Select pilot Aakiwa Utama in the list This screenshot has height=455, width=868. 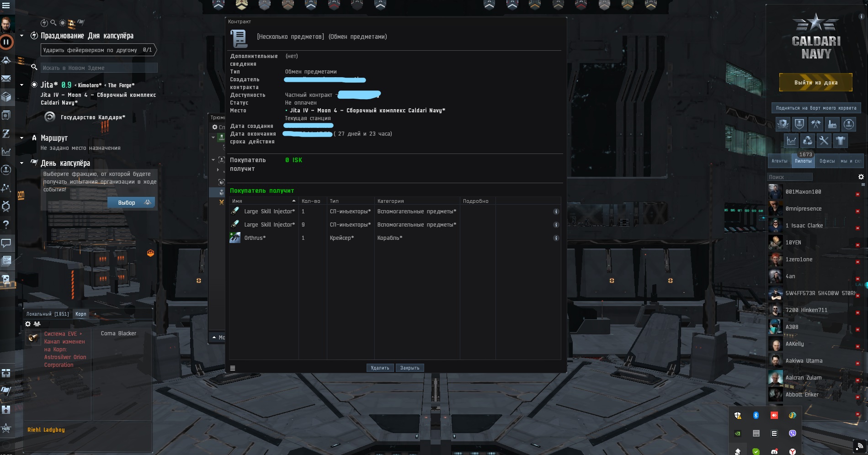tap(814, 361)
